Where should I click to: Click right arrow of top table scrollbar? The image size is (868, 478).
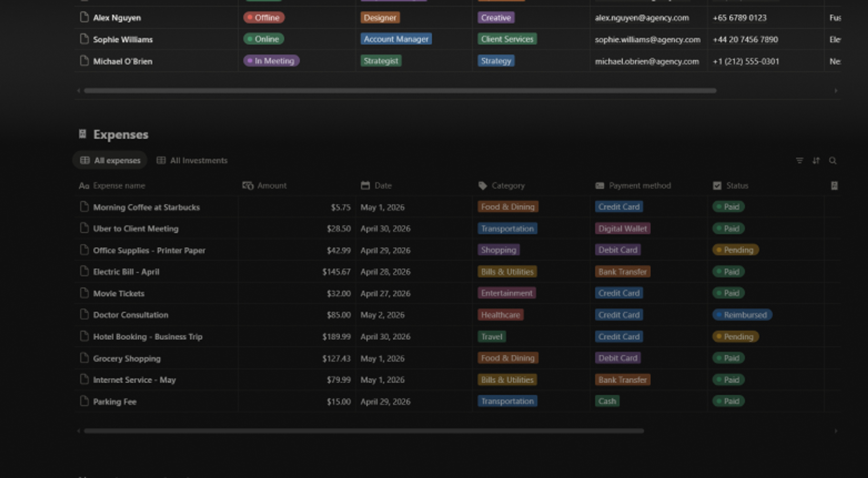point(836,91)
